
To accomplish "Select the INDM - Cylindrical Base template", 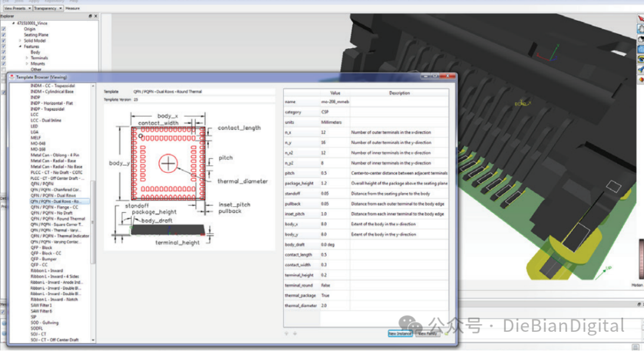I will 52,92.
